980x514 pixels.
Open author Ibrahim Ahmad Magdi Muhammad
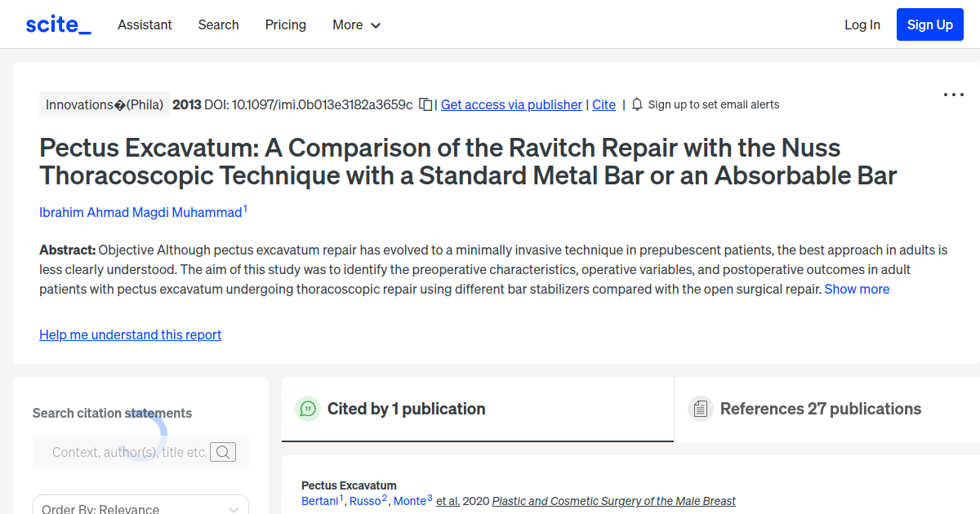(140, 212)
